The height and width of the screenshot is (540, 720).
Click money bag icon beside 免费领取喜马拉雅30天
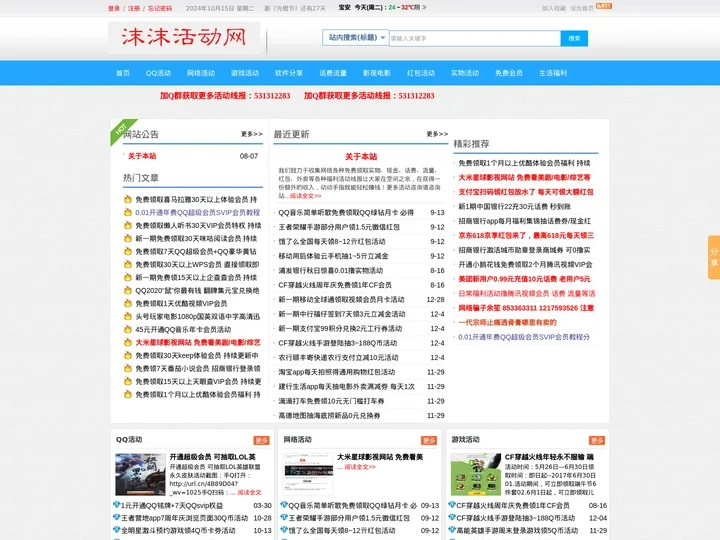pyautogui.click(x=128, y=199)
